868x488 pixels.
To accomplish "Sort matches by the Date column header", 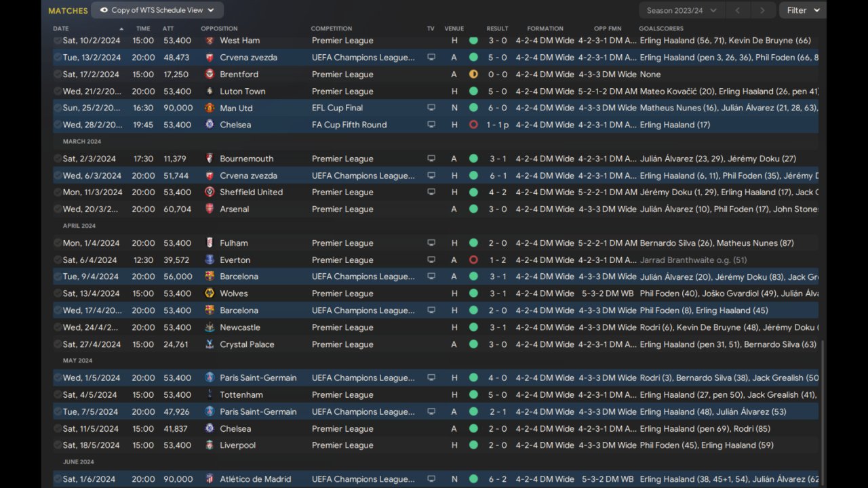I will (x=61, y=28).
